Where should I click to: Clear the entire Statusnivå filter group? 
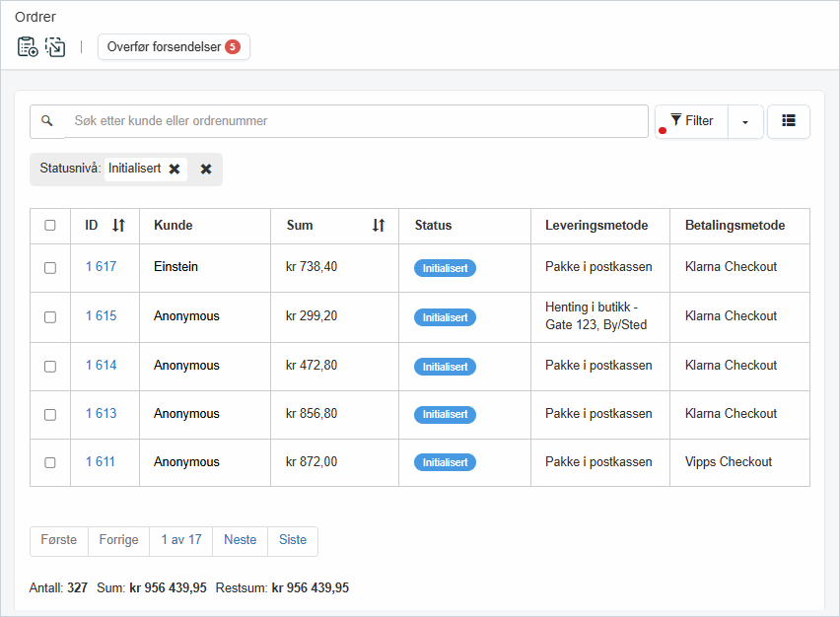[x=206, y=169]
